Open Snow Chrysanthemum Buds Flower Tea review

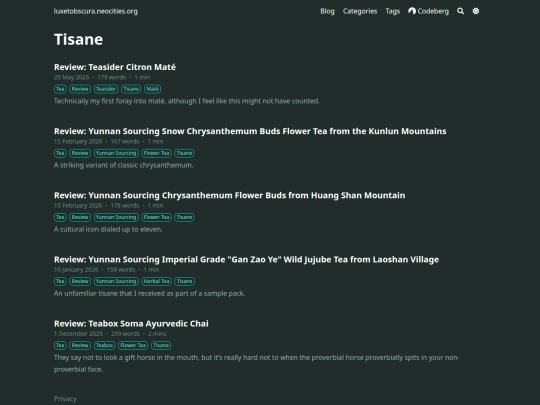pos(250,131)
